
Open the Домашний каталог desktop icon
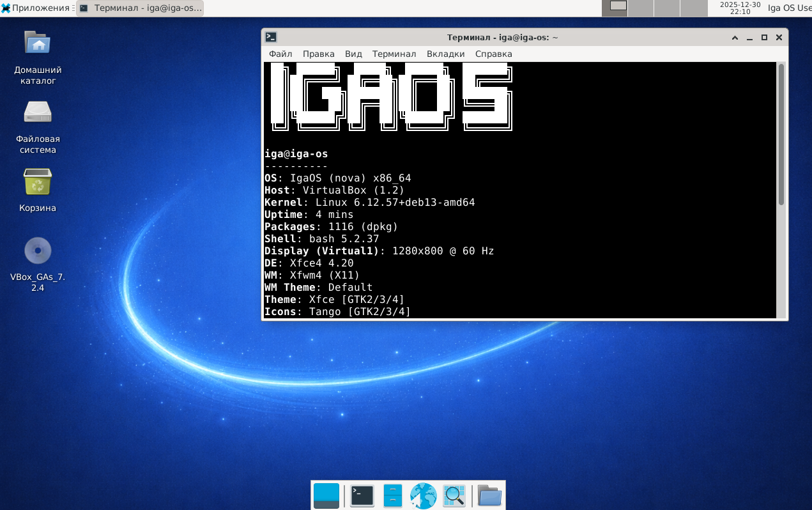(x=38, y=43)
